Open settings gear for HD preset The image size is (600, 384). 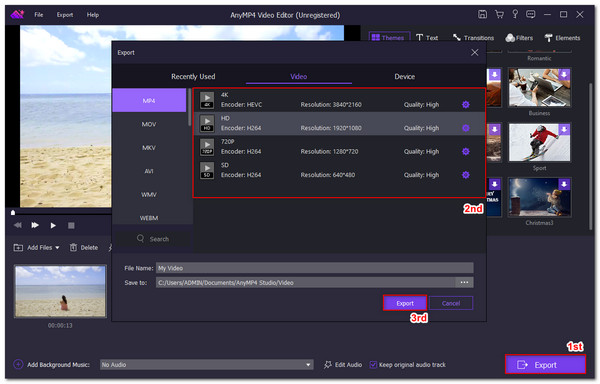[466, 128]
